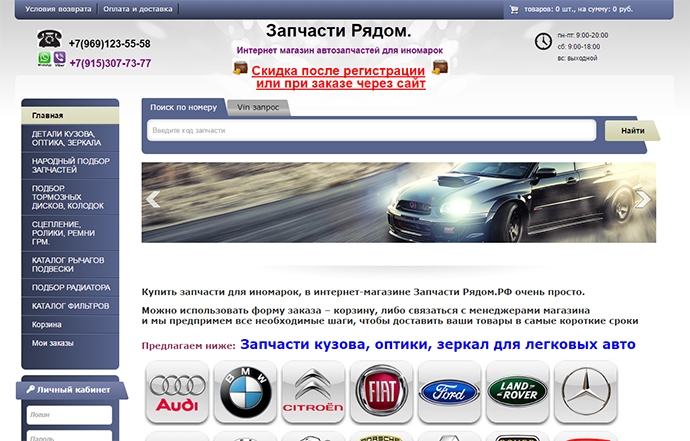Click the Интернет магазин автозапчастей для иномарок tagline
The height and width of the screenshot is (441, 690).
(x=340, y=51)
